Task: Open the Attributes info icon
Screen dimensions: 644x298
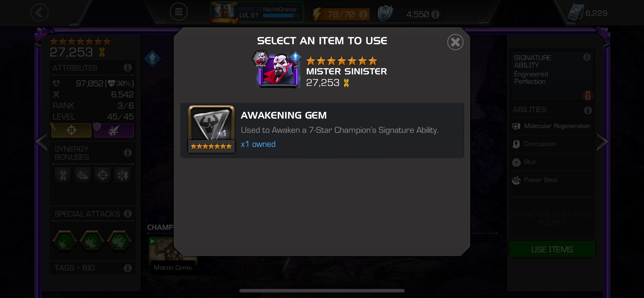Action: tap(128, 68)
